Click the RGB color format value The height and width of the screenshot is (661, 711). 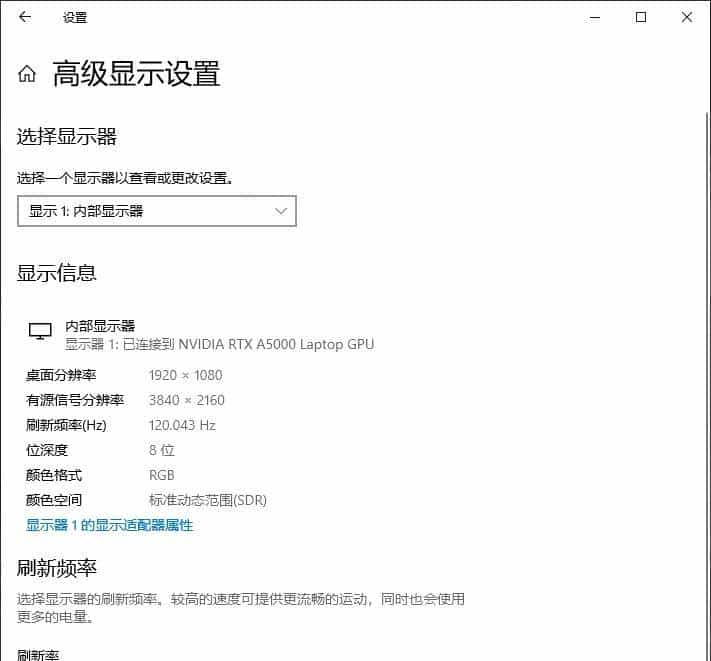(161, 475)
